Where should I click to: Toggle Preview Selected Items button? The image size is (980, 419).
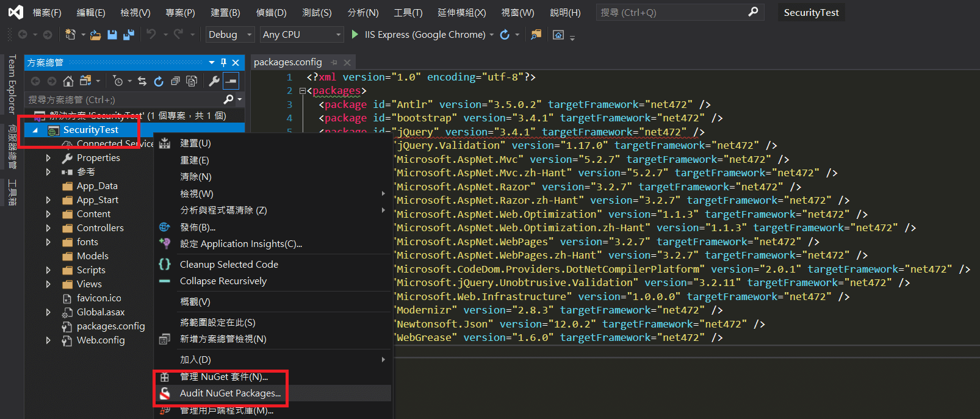click(x=231, y=81)
